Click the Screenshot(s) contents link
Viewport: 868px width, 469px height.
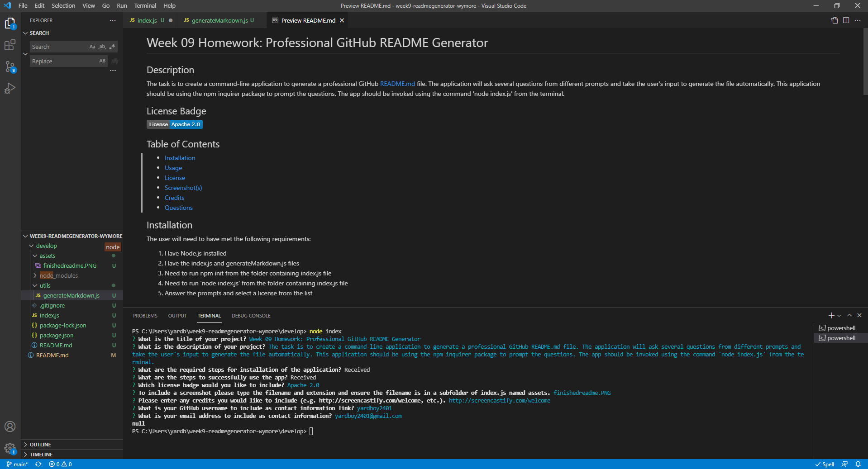(183, 188)
